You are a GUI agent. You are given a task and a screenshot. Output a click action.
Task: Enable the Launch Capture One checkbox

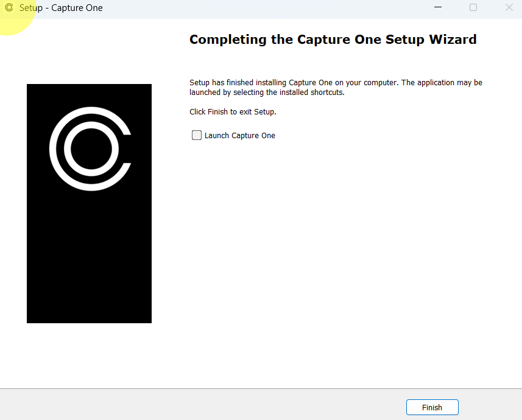(196, 135)
